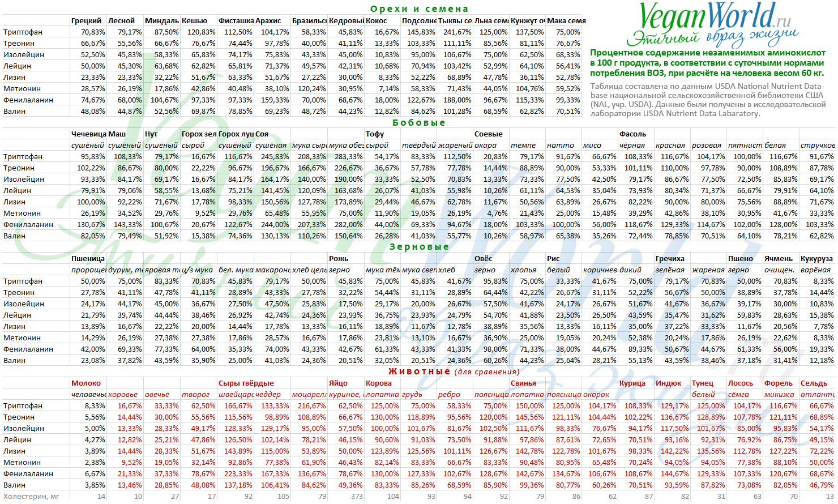Click the 'творог' sub-header
838x504 pixels.
[x=195, y=394]
